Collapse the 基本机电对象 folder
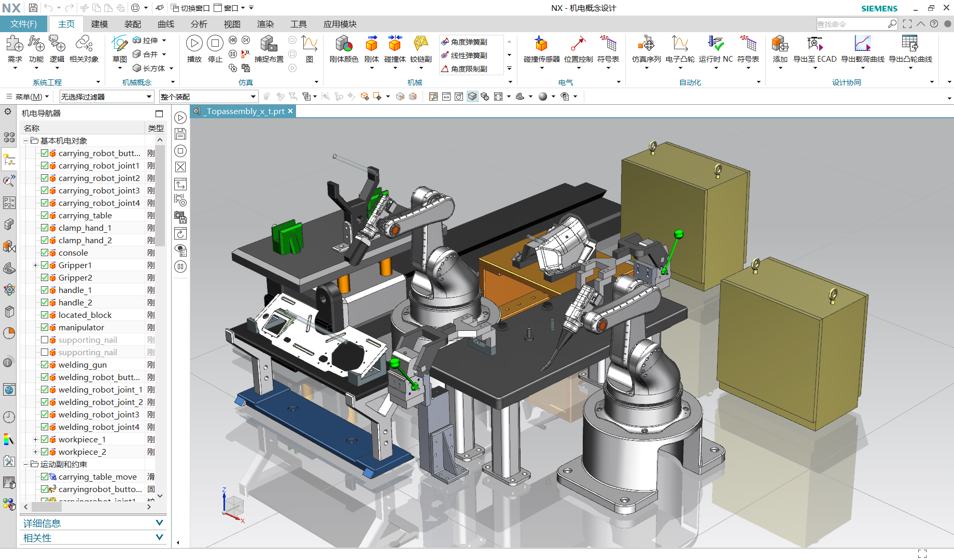 click(x=25, y=141)
